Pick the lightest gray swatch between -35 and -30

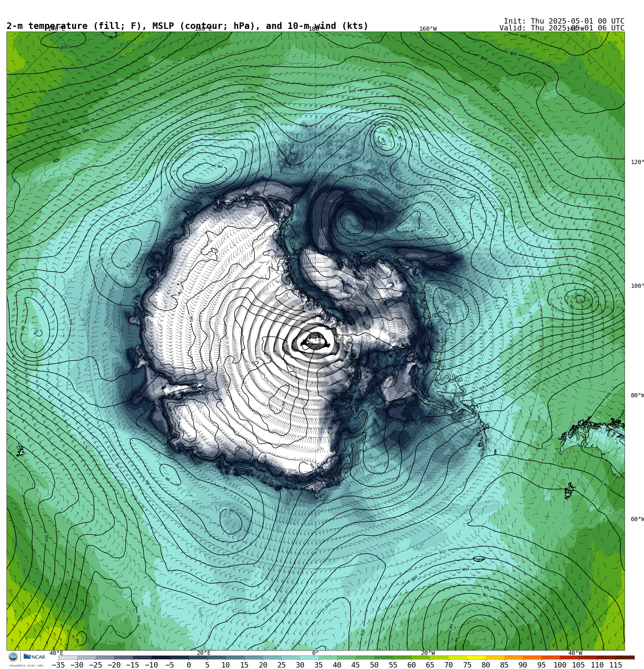coord(68,657)
